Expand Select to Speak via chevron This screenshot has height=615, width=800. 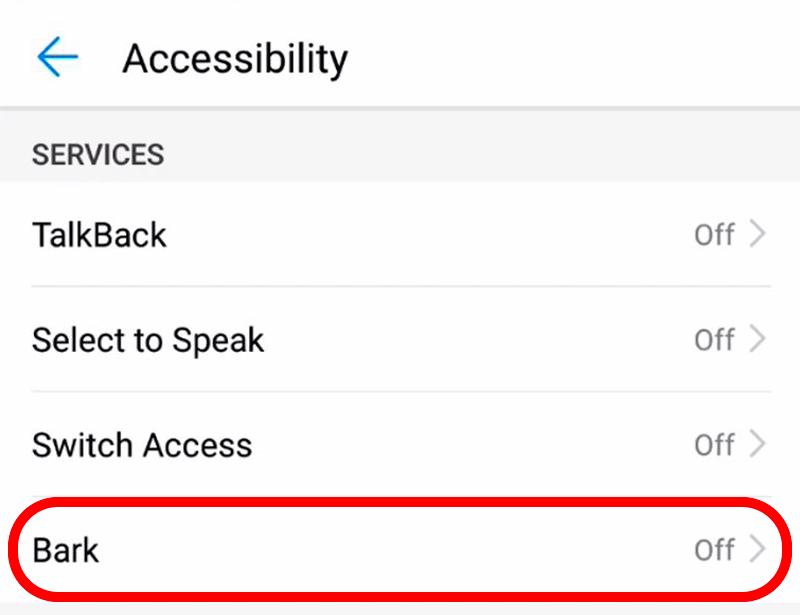758,339
